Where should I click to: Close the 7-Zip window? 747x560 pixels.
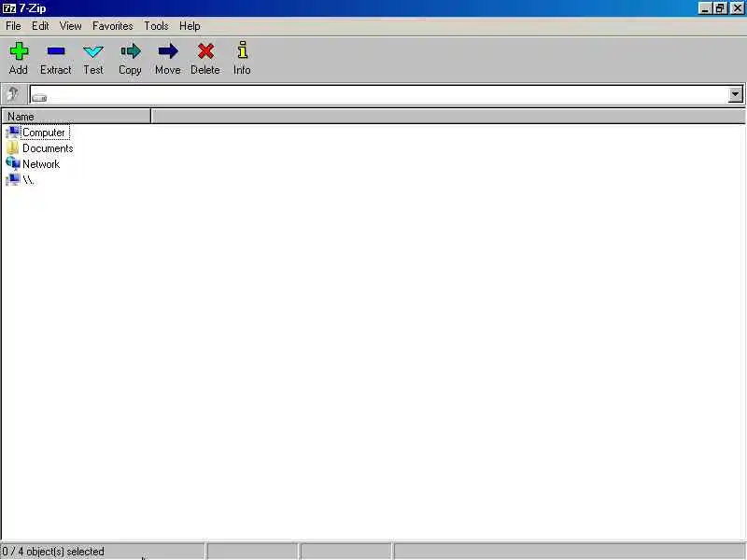[x=737, y=8]
